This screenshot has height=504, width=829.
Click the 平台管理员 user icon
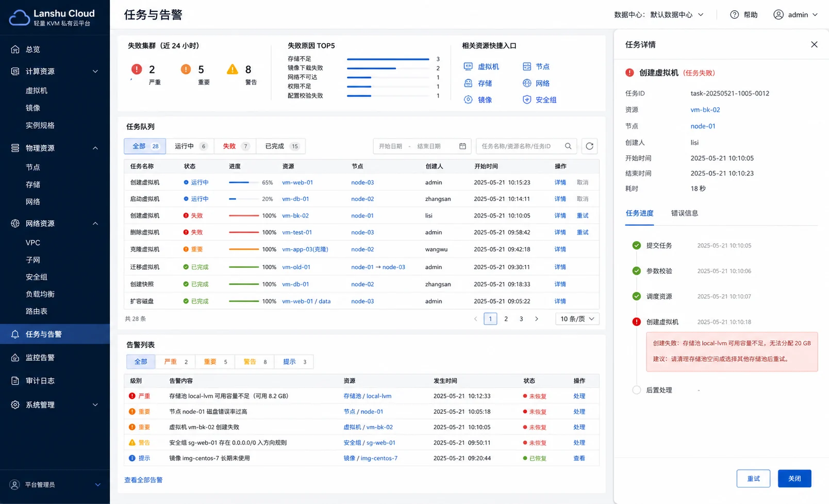15,485
